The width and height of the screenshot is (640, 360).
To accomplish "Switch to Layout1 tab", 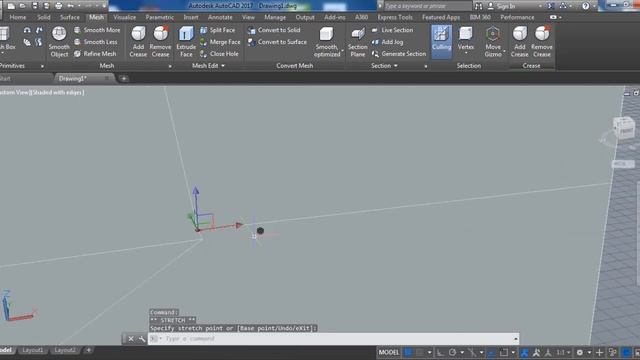I will click(x=32, y=350).
